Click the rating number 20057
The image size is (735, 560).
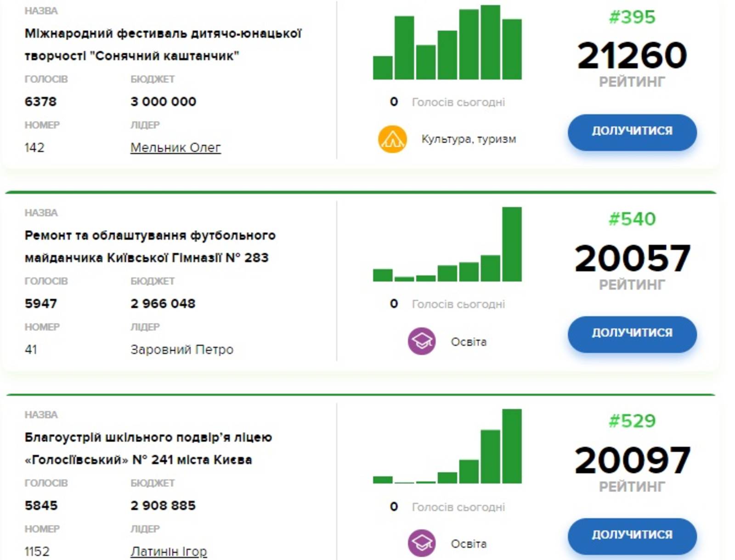pos(632,258)
